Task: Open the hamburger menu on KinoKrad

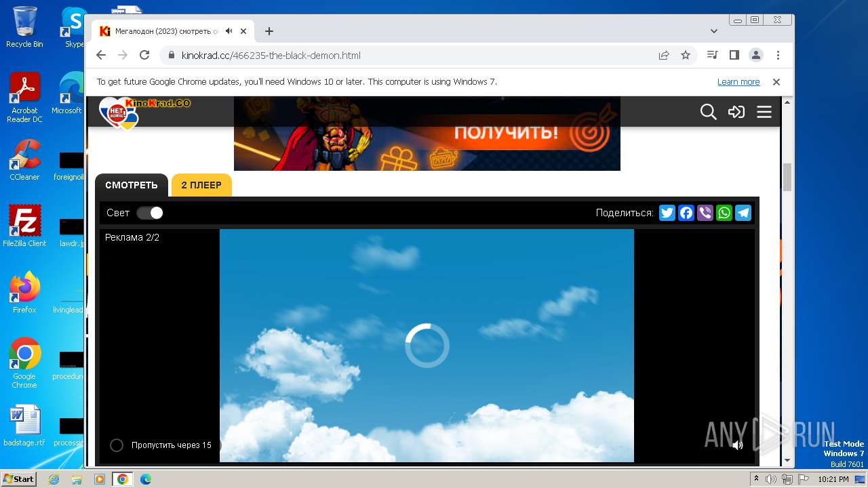Action: (x=764, y=112)
